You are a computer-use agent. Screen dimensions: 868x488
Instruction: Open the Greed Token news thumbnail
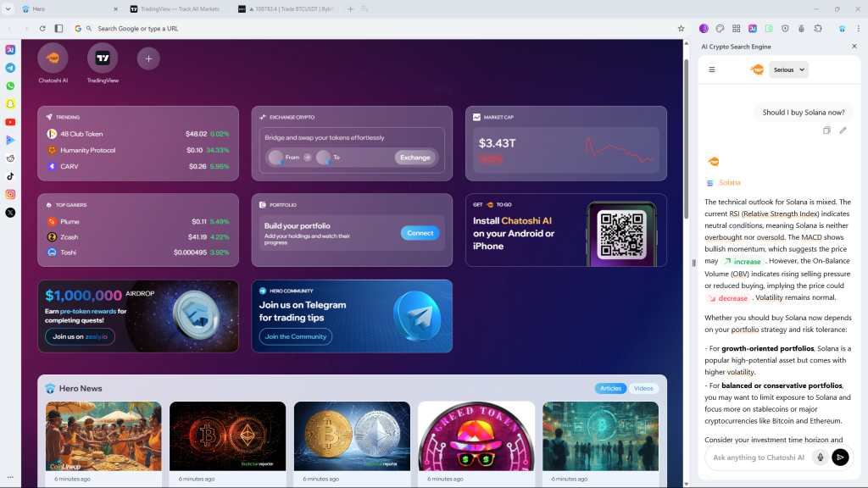pos(476,436)
